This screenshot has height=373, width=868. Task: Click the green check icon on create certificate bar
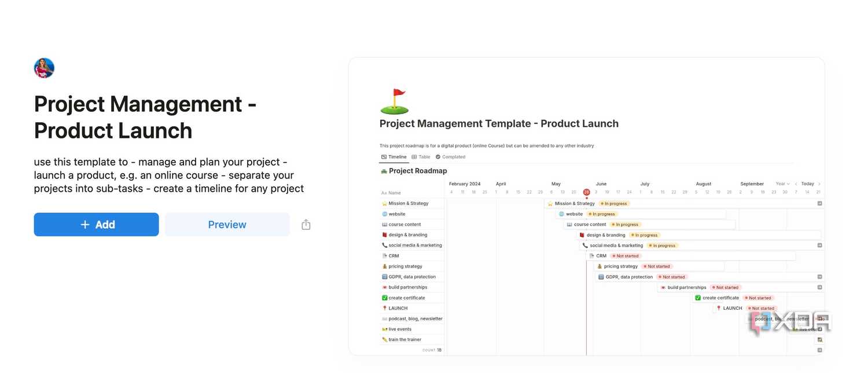click(698, 298)
